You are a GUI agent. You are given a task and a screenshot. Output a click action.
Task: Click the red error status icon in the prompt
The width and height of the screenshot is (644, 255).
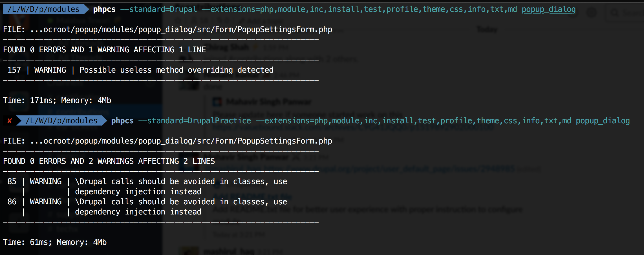(10, 120)
